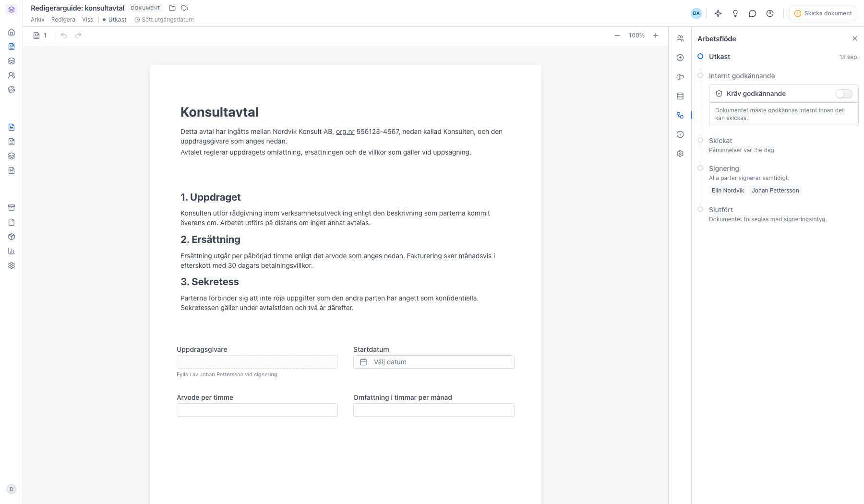
Task: Select the Elin Nordvik signer chip
Action: coord(728,191)
